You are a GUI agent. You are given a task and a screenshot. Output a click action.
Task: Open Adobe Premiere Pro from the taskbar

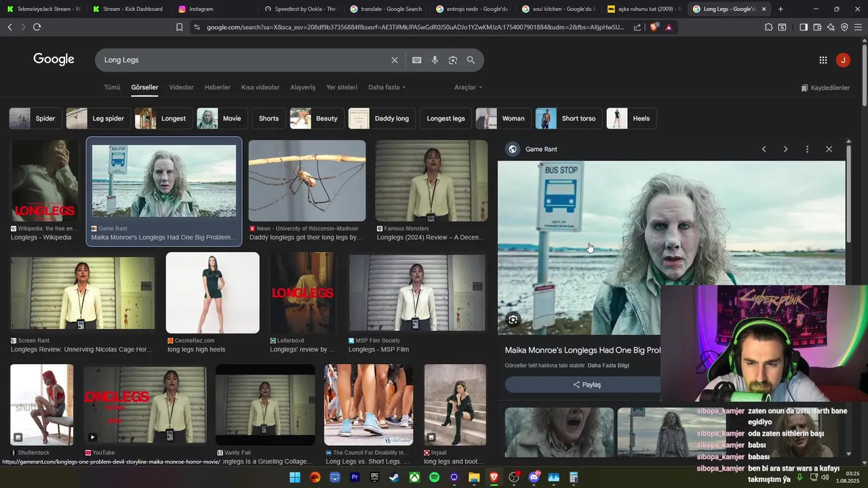coord(355,477)
